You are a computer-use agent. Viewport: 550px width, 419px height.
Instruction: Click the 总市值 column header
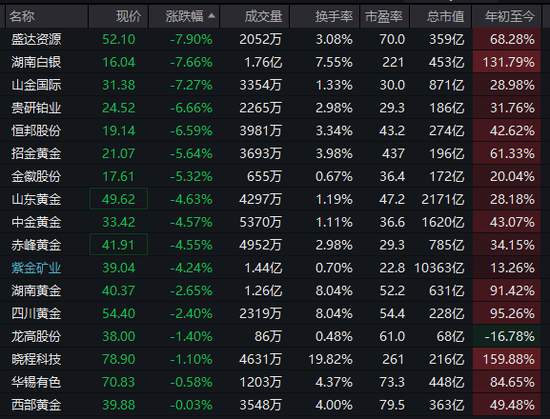[445, 16]
